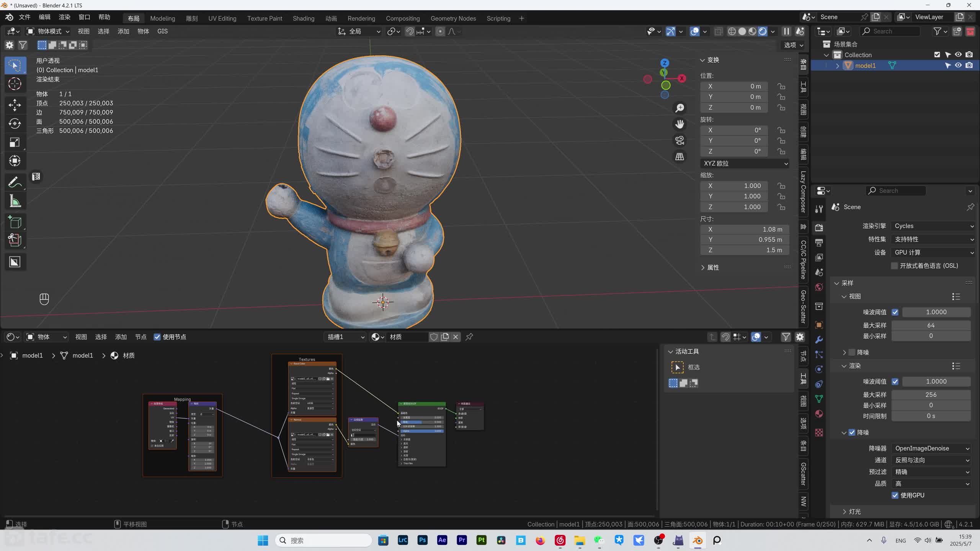The image size is (980, 551).
Task: Open the Render properties tab
Action: tap(819, 228)
